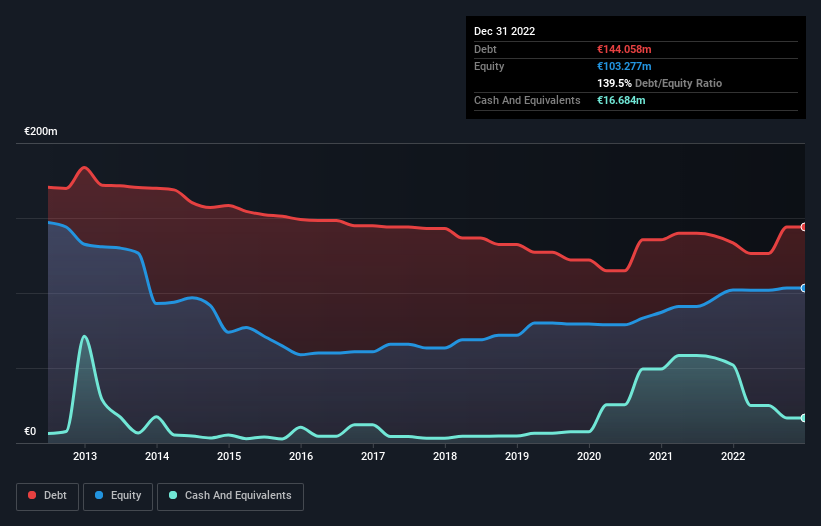Click the 2019 x-axis label
Viewport: 821px width, 526px height.
coord(517,456)
